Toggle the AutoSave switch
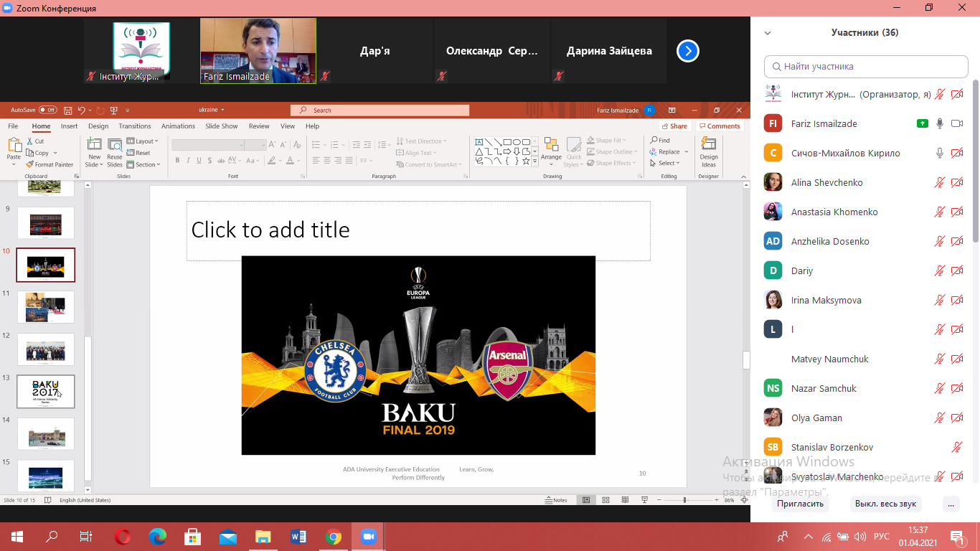 coord(47,110)
